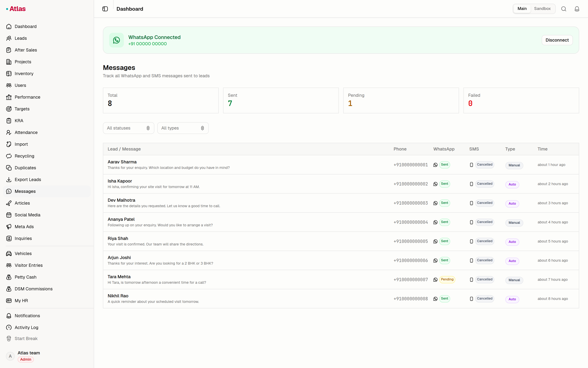Click the Duplicates copy icon
This screenshot has width=588, height=368.
pyautogui.click(x=9, y=168)
